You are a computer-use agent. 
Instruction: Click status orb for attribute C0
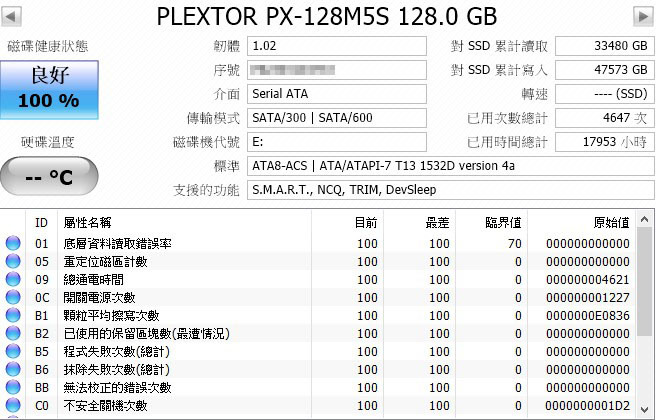pyautogui.click(x=13, y=405)
